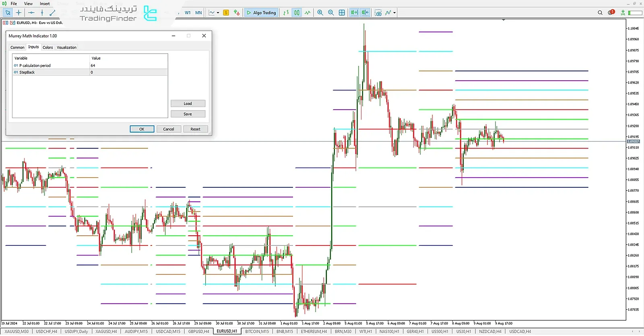Draw a horizontal line with toolbar tool
644x336 pixels.
click(x=31, y=13)
